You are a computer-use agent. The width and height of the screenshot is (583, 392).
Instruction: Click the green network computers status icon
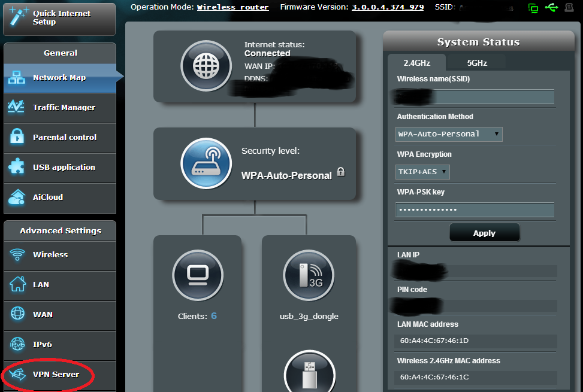(x=533, y=8)
